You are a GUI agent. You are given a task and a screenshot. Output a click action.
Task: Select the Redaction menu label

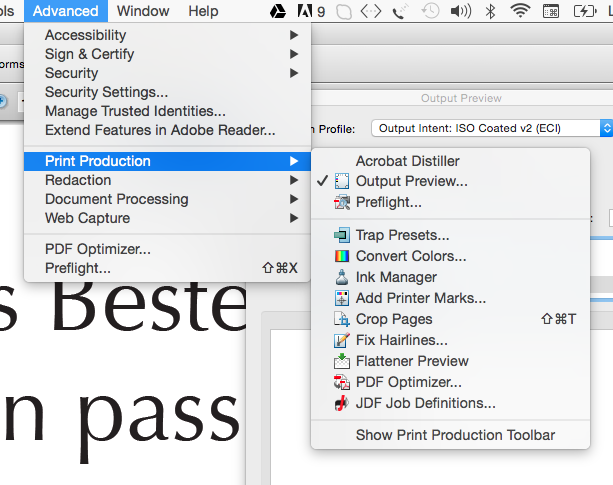tap(78, 180)
